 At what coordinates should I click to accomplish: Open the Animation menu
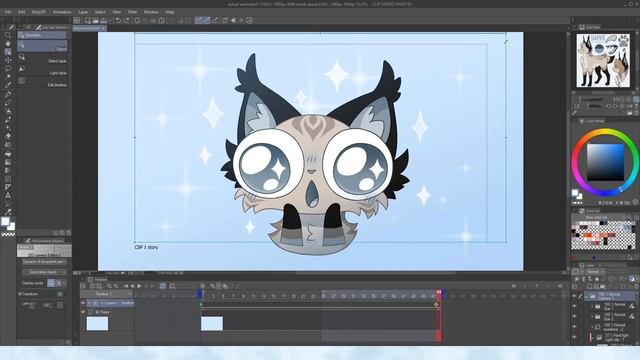point(62,12)
